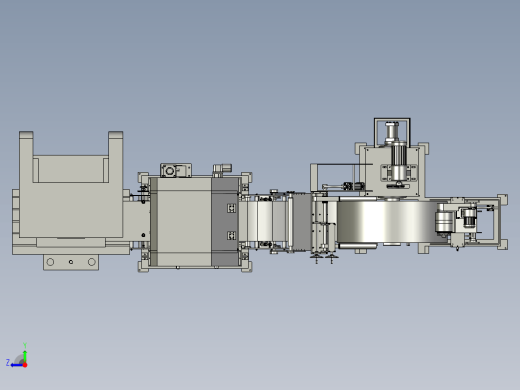Select the lower square bracket on dark panel
This screenshot has width=520, height=390.
[x=231, y=235]
